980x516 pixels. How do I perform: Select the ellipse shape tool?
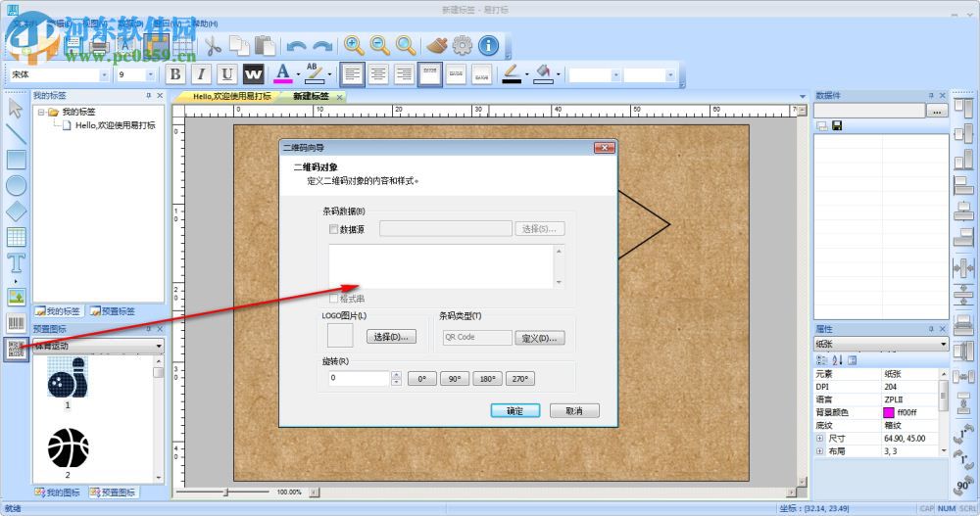tap(17, 185)
